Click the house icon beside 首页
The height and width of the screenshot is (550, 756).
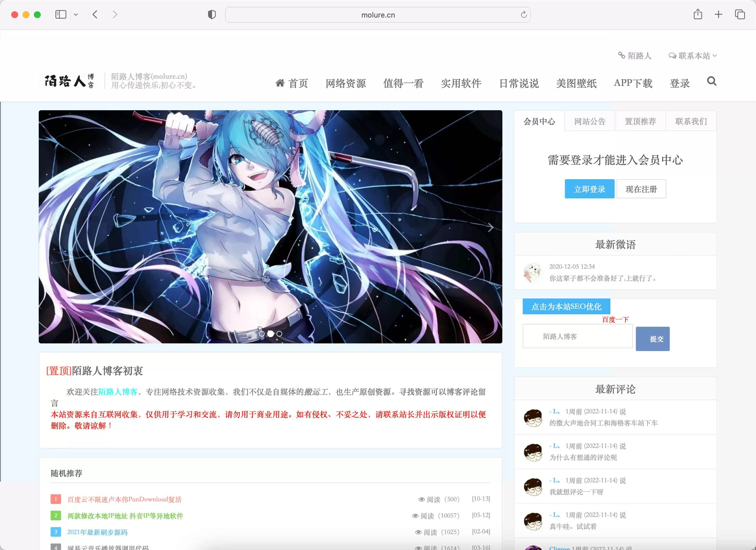[x=280, y=83]
